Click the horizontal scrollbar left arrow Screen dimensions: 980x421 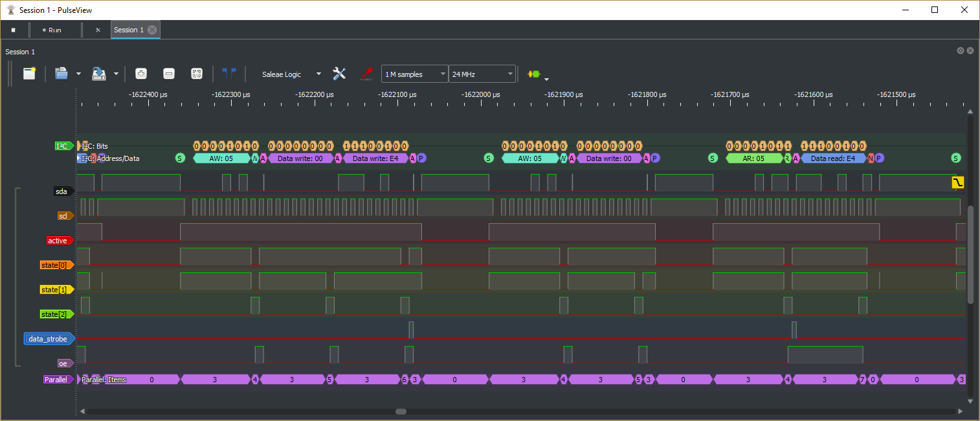(x=82, y=411)
